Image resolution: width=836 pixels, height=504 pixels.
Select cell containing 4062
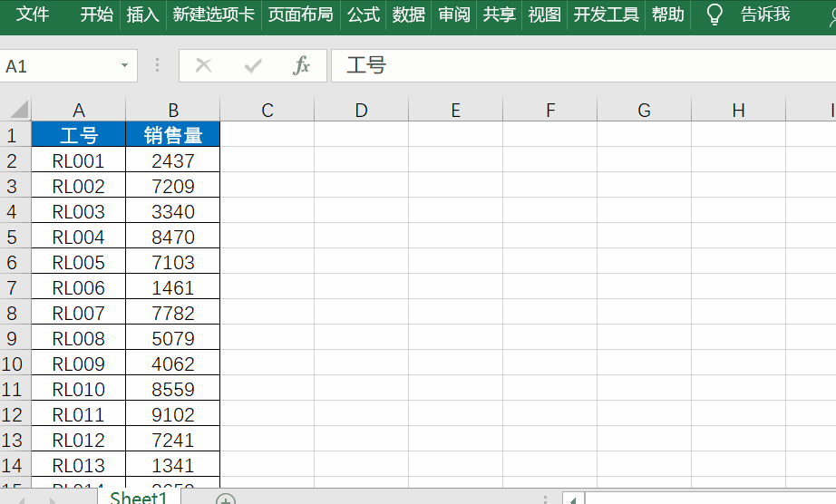coord(173,363)
